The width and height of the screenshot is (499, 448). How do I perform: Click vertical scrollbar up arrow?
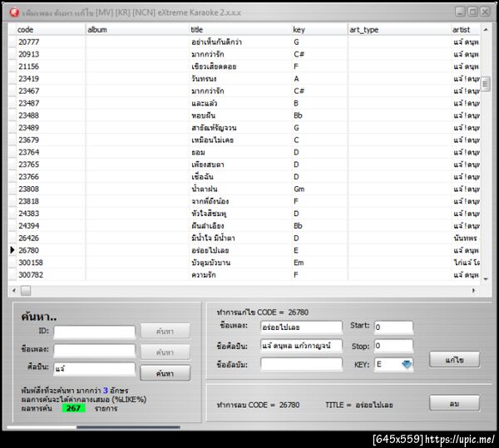(x=486, y=30)
